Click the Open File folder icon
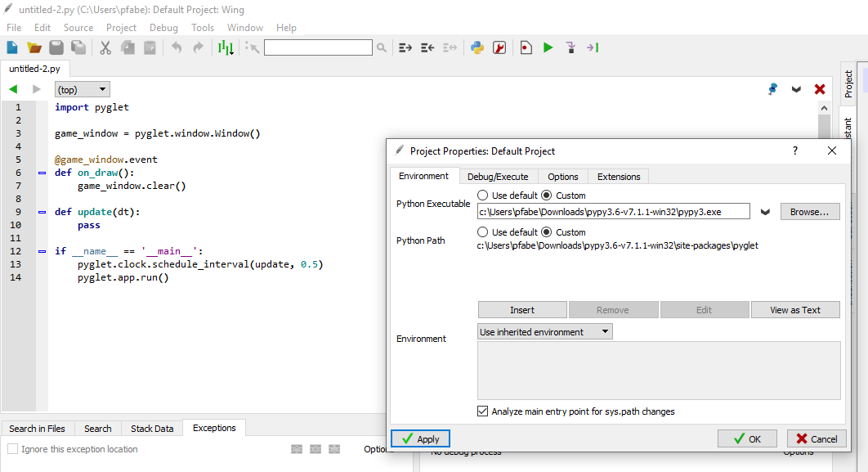The height and width of the screenshot is (472, 868). pos(34,47)
